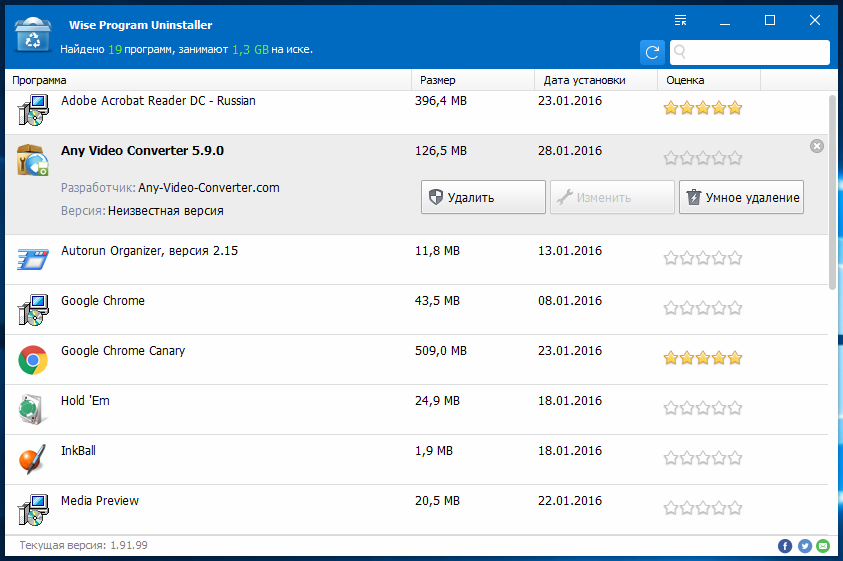Select the Google Chrome Canary entry name
The height and width of the screenshot is (561, 843).
(x=123, y=351)
